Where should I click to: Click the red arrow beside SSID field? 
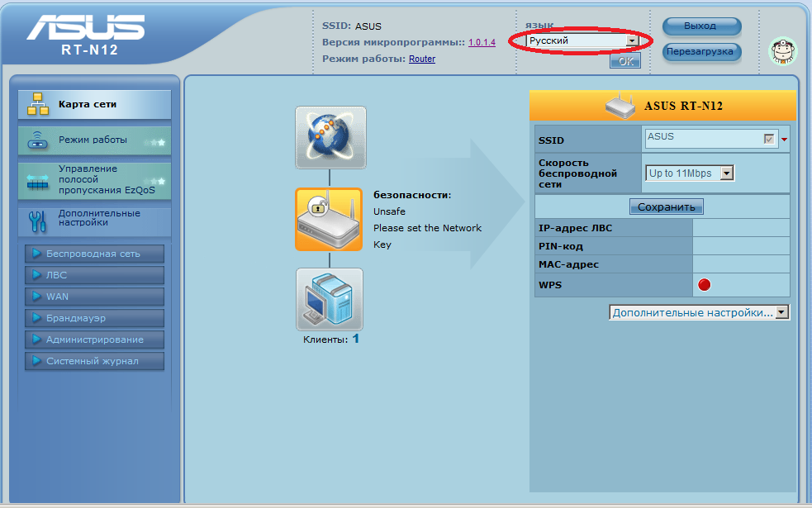[x=784, y=140]
